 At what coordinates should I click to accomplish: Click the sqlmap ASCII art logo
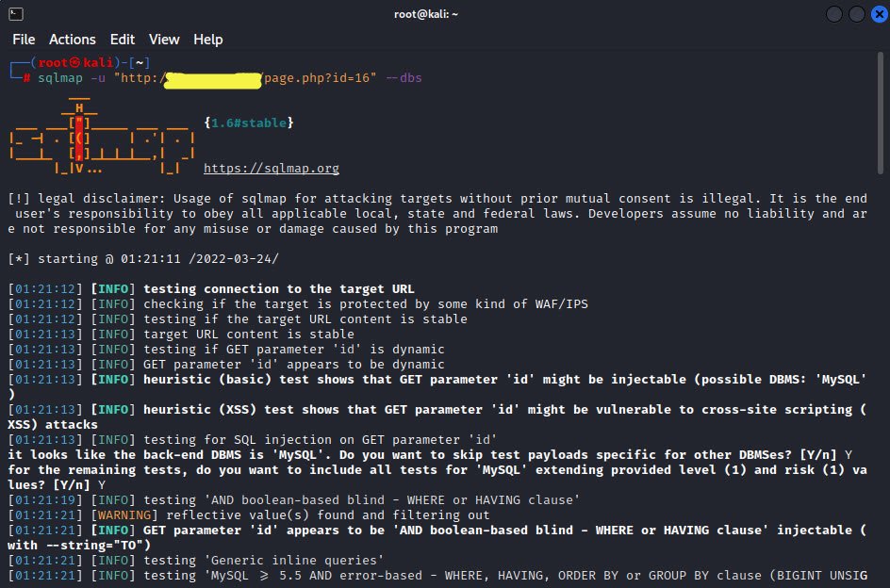point(102,137)
